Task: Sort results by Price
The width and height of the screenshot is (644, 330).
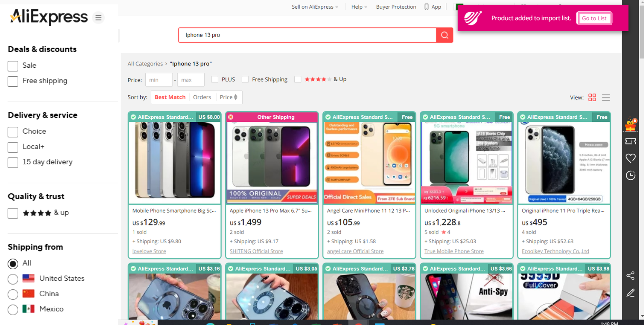Action: (229, 97)
